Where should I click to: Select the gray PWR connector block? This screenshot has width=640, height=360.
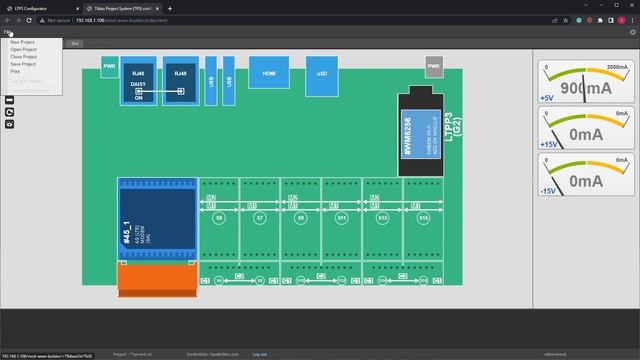pyautogui.click(x=434, y=67)
